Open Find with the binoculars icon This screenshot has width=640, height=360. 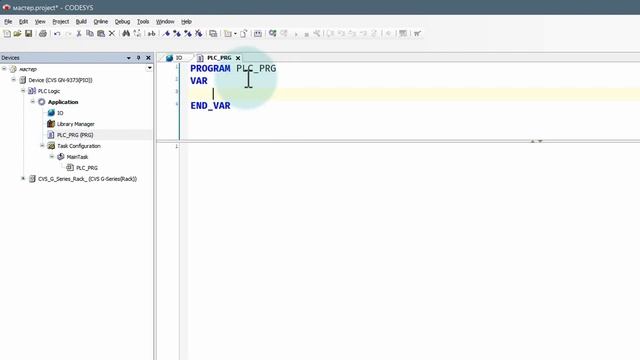tap(126, 33)
